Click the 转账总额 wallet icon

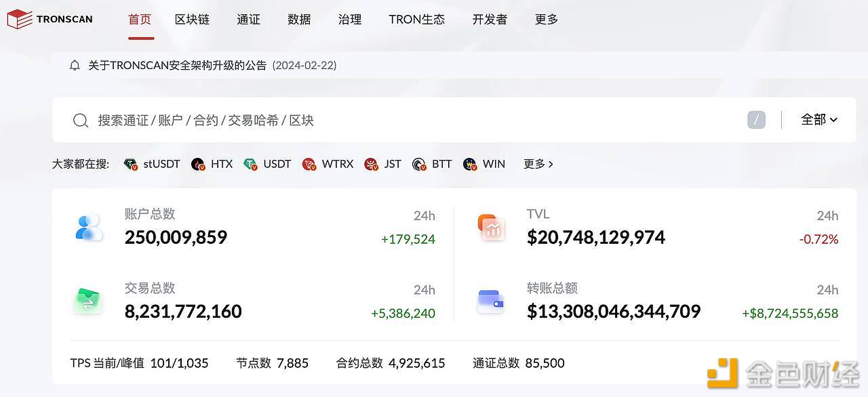coord(490,301)
